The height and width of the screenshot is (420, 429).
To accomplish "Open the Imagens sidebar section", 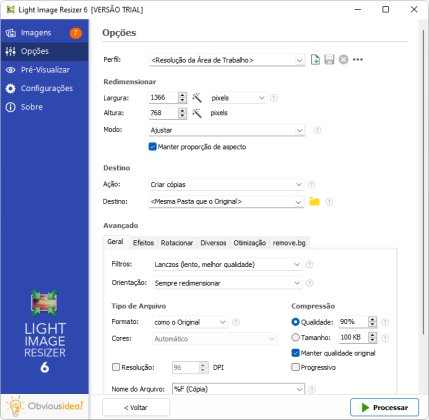I will tap(44, 33).
